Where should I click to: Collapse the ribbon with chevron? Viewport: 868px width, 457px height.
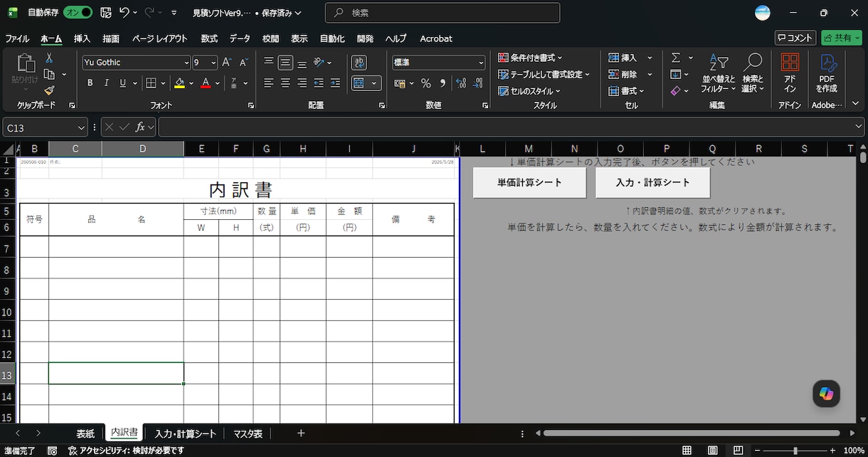point(857,105)
